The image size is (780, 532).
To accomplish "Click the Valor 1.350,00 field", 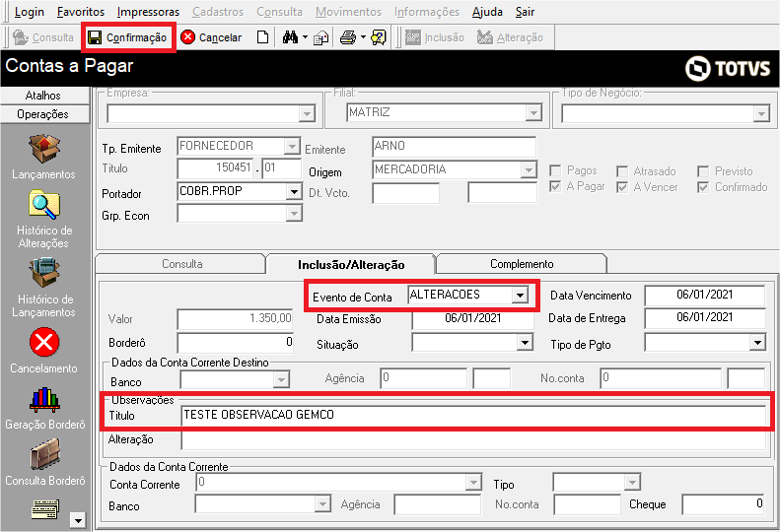I will point(236,318).
